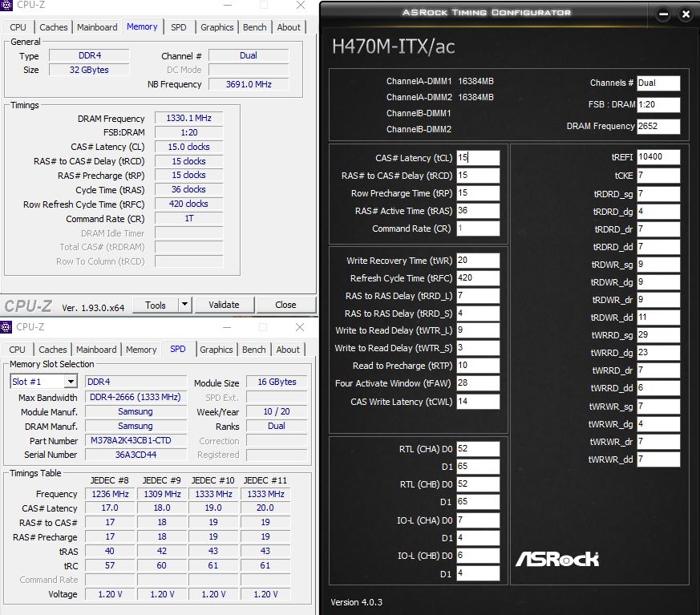The image size is (700, 615).
Task: Click the FSB : DRAM field in ASRock
Action: pos(658,104)
